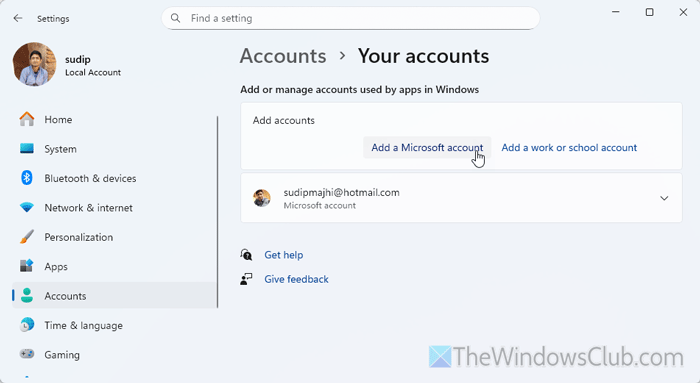Viewport: 700px width, 383px height.
Task: Open the Get help link
Action: [x=283, y=255]
